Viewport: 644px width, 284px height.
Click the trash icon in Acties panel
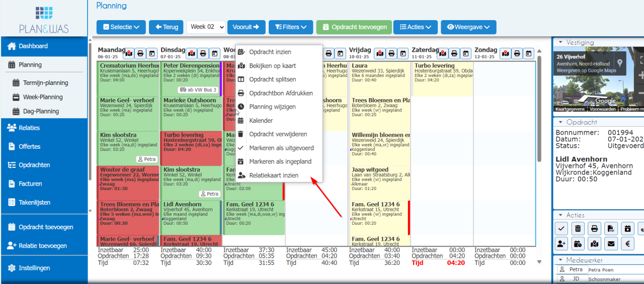point(578,229)
